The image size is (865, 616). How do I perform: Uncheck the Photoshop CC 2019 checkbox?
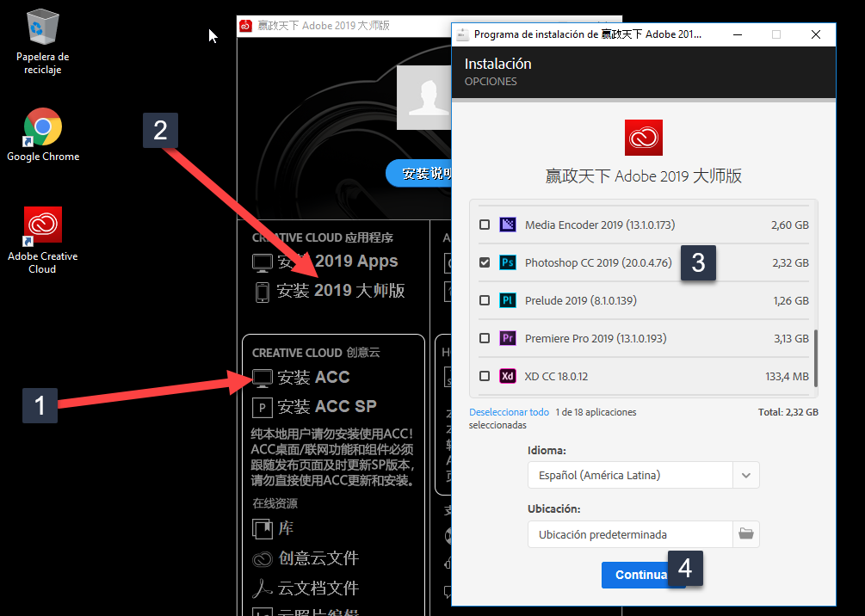tap(485, 262)
